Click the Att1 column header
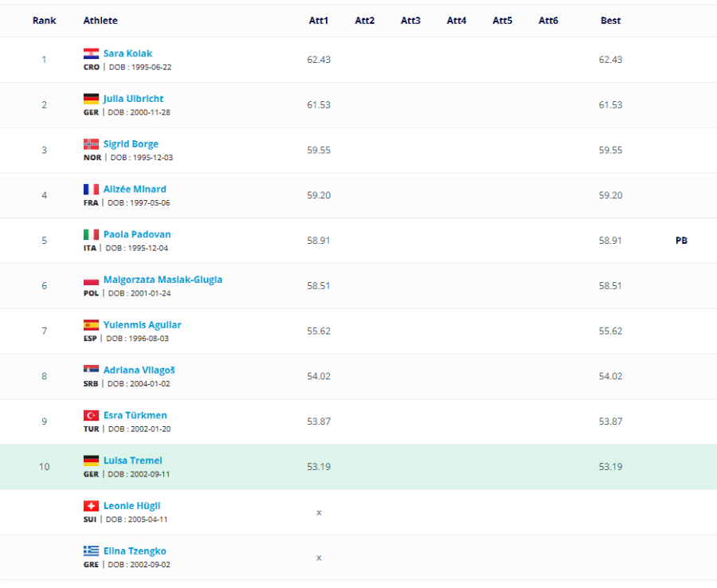This screenshot has width=717, height=588. 319,21
